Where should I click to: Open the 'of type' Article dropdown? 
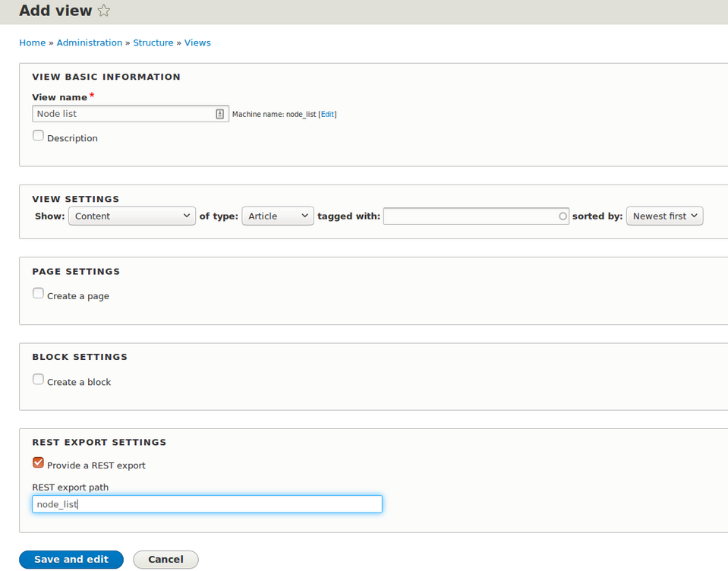tap(277, 216)
